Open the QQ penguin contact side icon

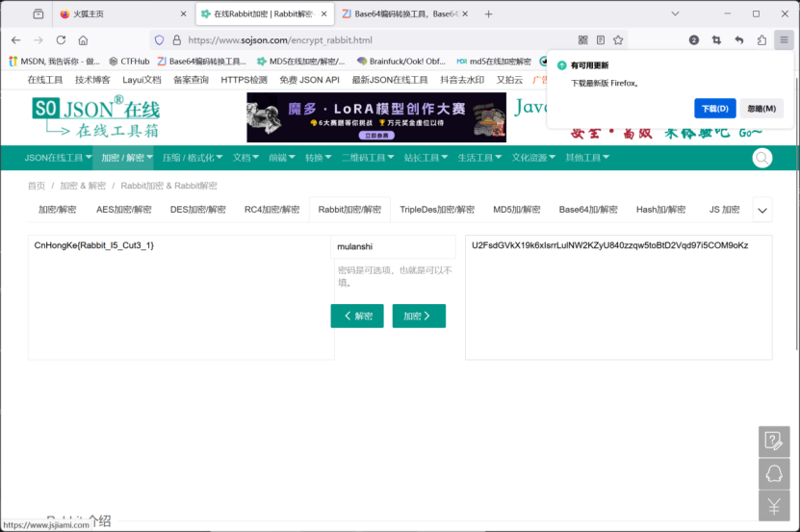coord(773,474)
